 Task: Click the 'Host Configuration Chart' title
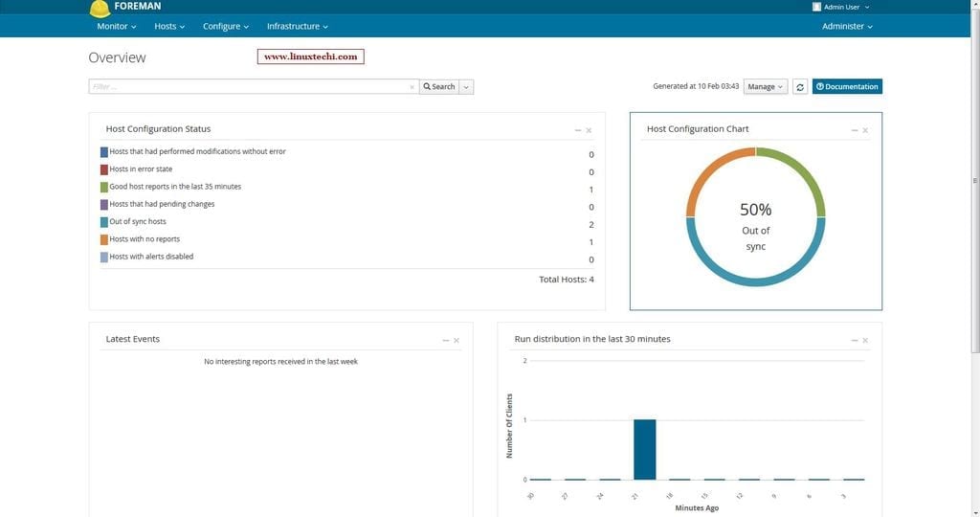coord(698,129)
